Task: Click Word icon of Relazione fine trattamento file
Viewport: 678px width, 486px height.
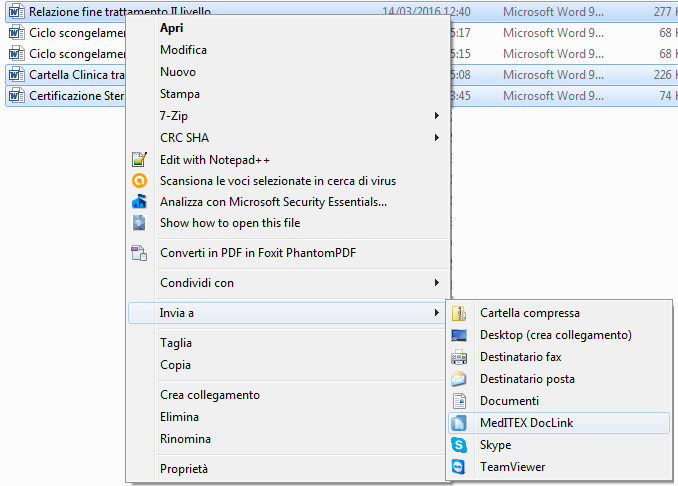Action: click(16, 12)
